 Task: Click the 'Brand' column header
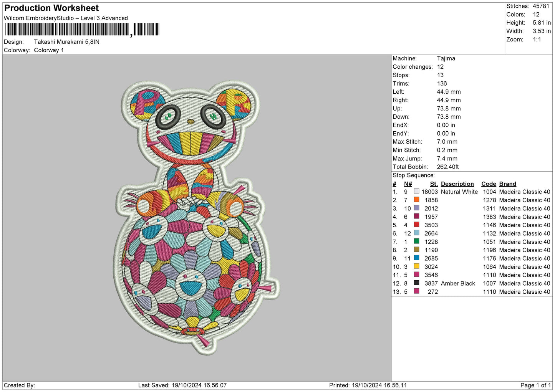pos(508,184)
